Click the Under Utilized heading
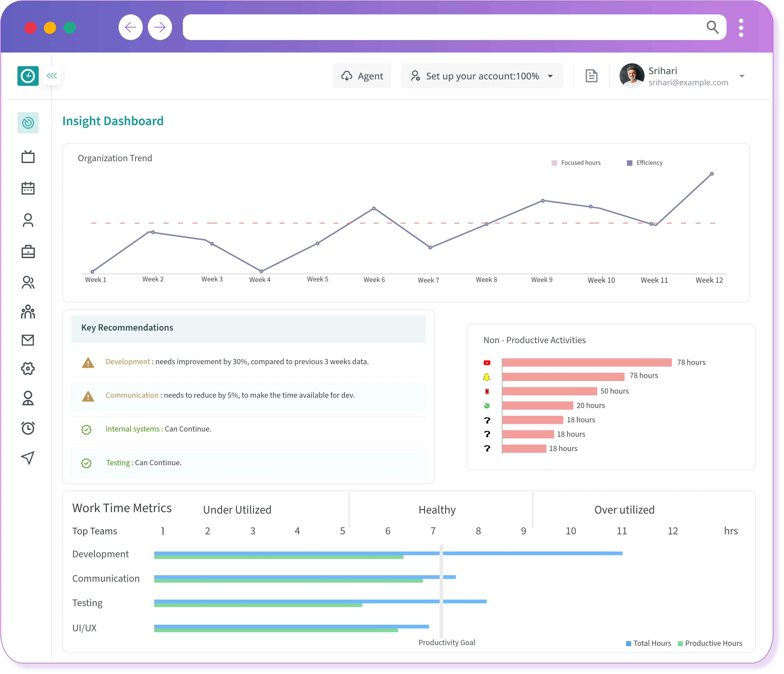Viewport: 784px width, 674px height. 237,510
